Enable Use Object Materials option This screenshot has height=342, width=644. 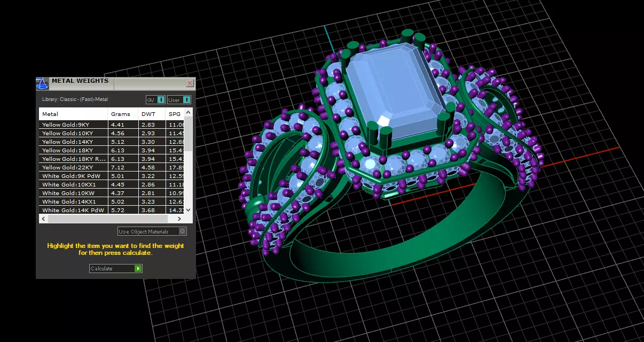152,231
